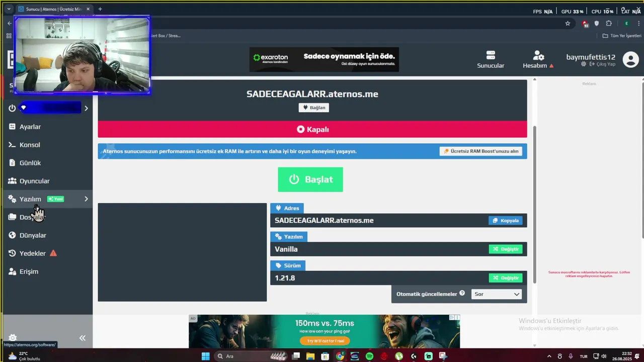
Task: Change version with 1.21.8's Değiştir button
Action: pos(506,278)
